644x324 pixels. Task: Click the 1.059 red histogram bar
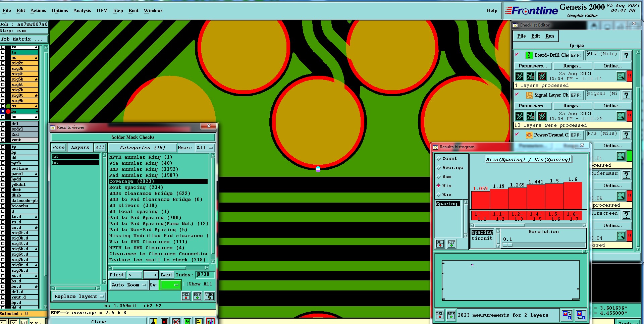(481, 200)
